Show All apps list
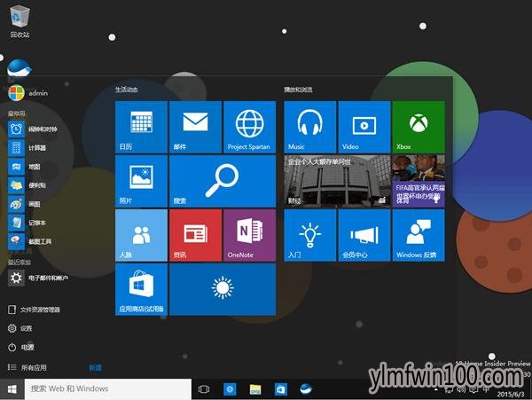Image resolution: width=532 pixels, height=400 pixels. pyautogui.click(x=27, y=367)
